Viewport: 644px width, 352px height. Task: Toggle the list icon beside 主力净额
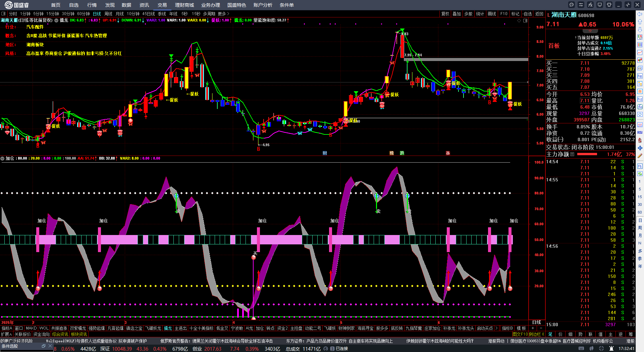tap(572, 154)
